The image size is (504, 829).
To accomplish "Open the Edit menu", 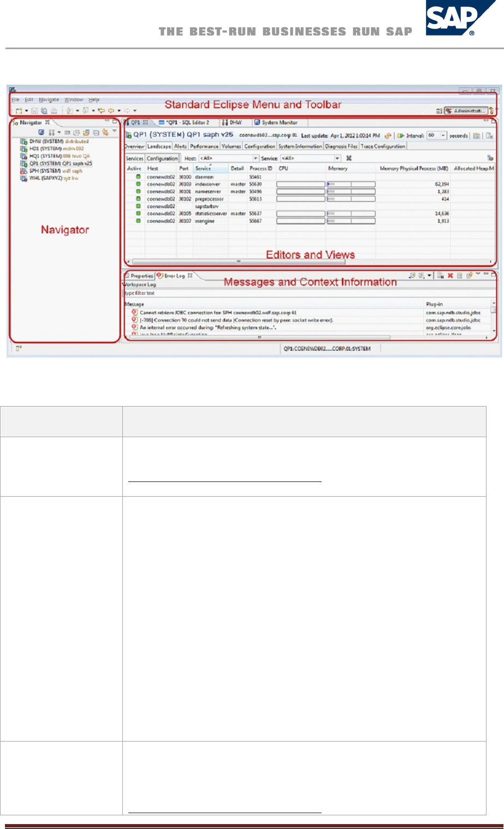I will click(29, 100).
